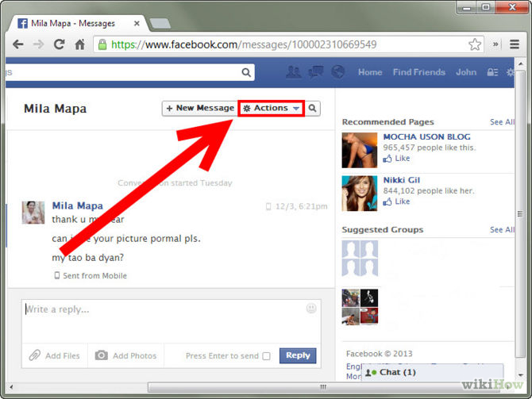Bookmark page with the star icon
This screenshot has width=532, height=399.
475,44
